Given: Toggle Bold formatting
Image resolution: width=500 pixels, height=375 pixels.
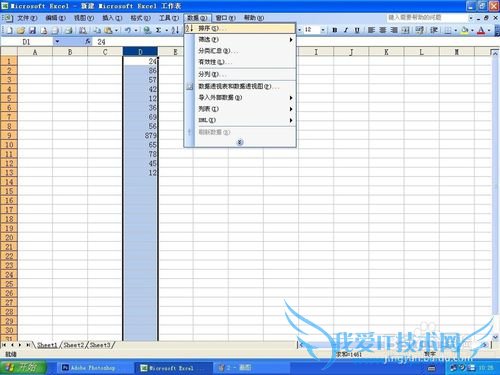Looking at the screenshot, I should pos(335,30).
